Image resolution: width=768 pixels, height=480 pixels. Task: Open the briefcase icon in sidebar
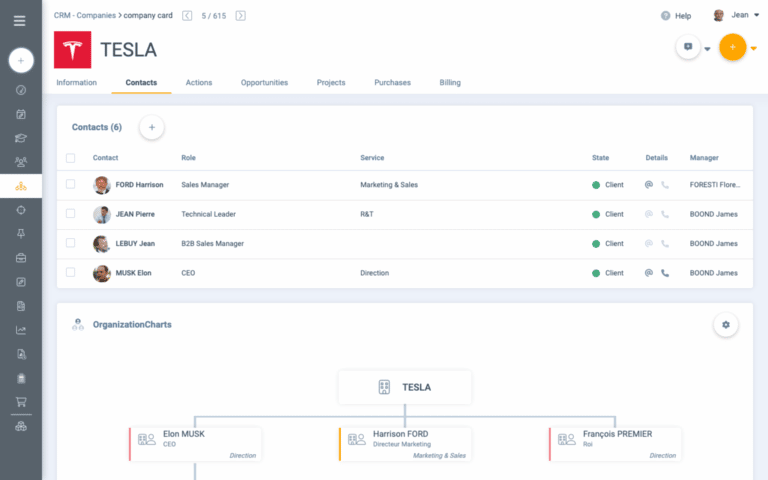click(x=21, y=258)
